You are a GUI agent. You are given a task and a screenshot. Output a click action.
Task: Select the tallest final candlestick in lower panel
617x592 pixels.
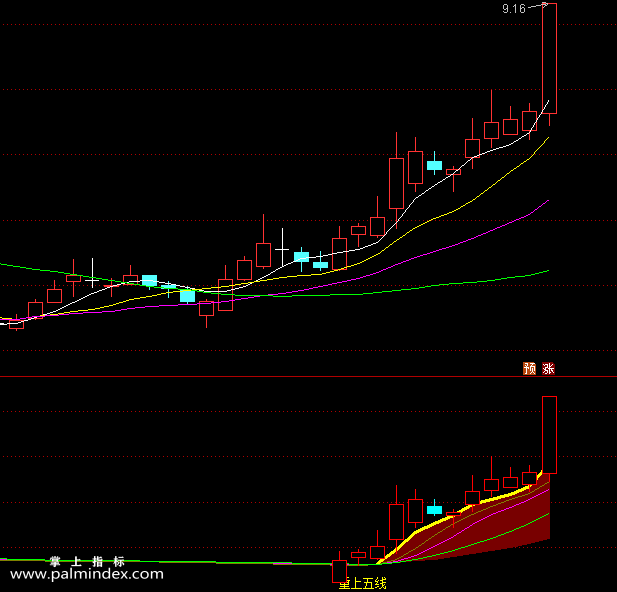pos(549,435)
